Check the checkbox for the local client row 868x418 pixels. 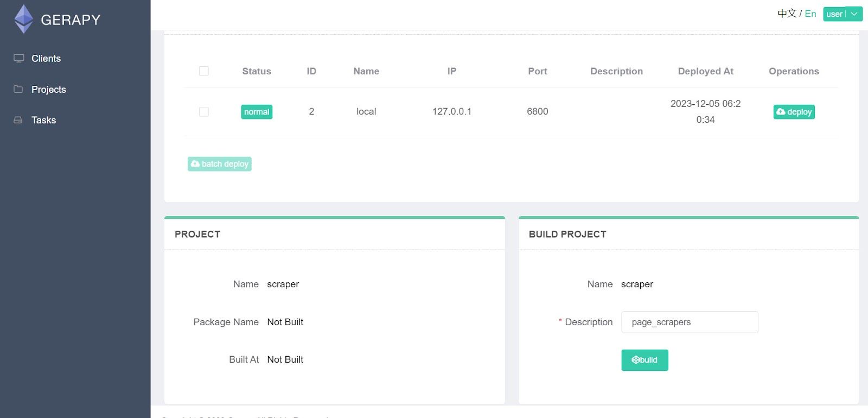(204, 112)
